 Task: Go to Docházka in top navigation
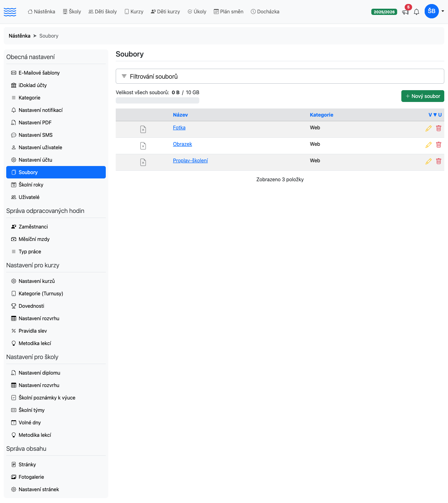[x=265, y=12]
